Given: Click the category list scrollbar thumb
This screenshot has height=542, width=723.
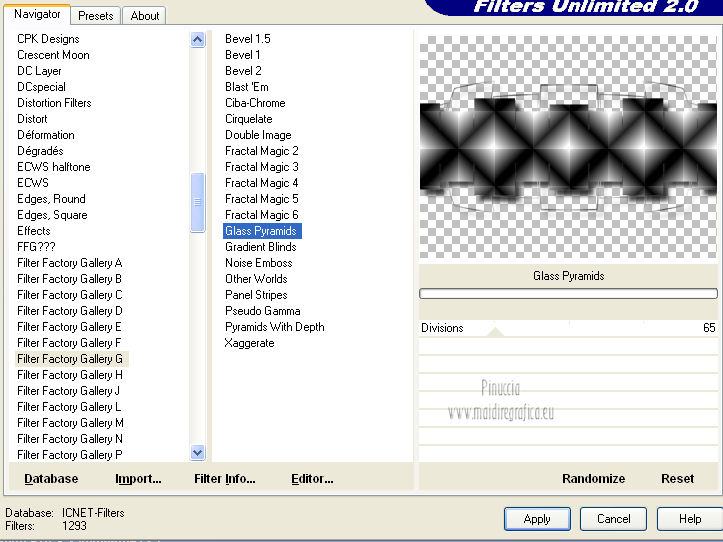Looking at the screenshot, I should coord(197,202).
